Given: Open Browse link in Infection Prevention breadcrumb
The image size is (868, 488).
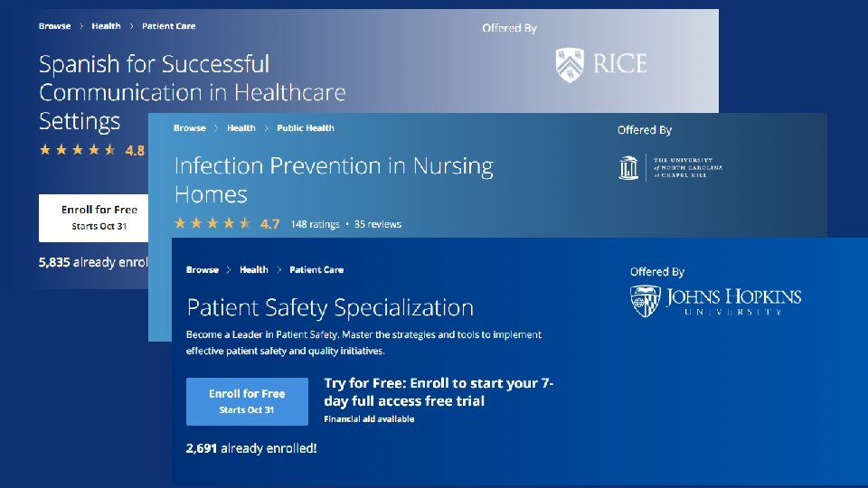Looking at the screenshot, I should tap(190, 128).
